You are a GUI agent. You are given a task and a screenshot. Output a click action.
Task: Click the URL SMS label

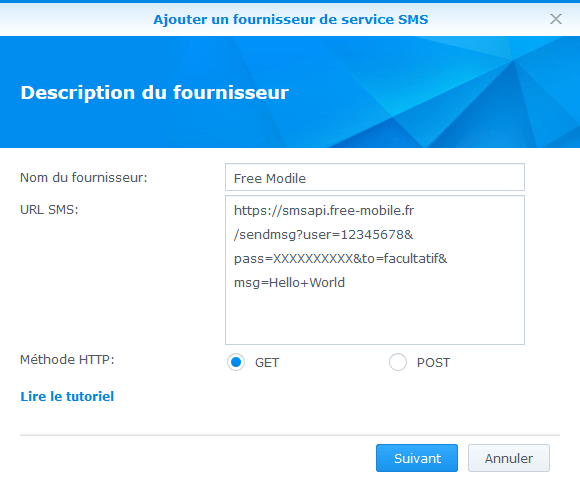[x=49, y=210]
